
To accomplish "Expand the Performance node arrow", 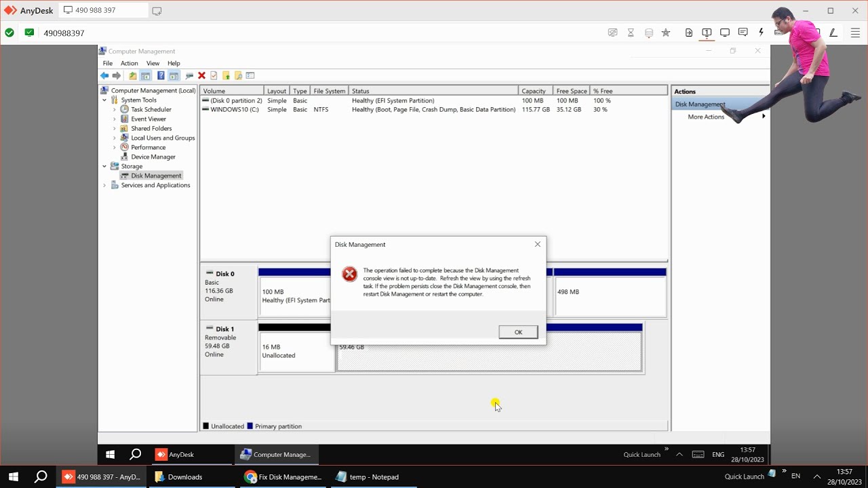I will coord(115,147).
